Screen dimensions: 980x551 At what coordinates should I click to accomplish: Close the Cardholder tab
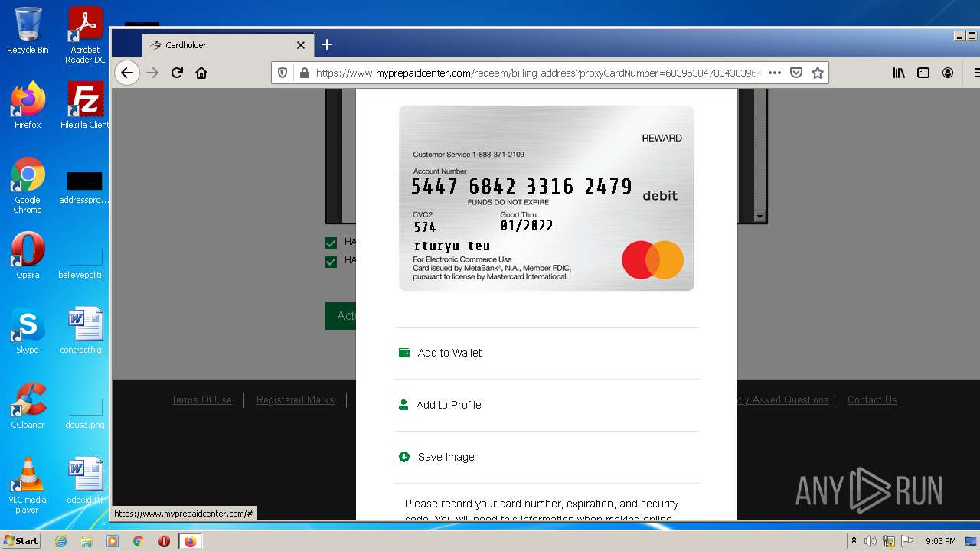coord(301,45)
